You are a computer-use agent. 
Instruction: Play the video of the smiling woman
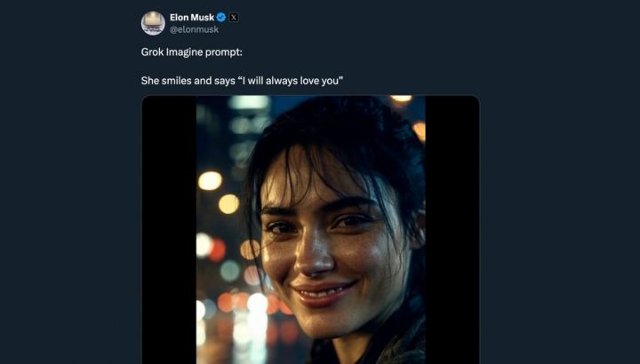(x=310, y=229)
